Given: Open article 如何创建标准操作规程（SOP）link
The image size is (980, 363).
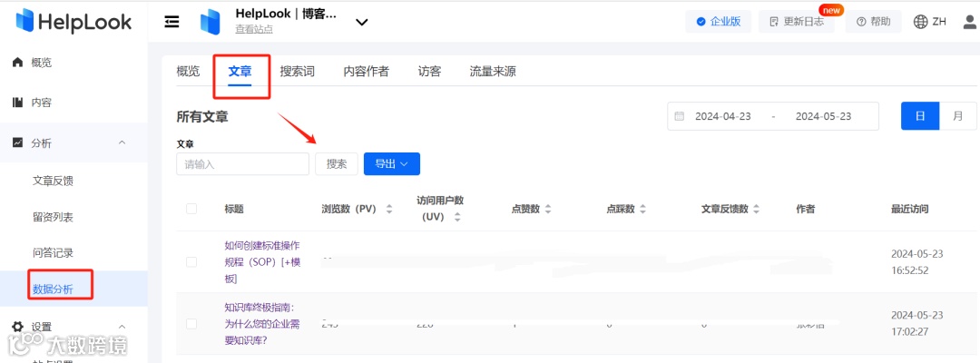Looking at the screenshot, I should (x=264, y=261).
